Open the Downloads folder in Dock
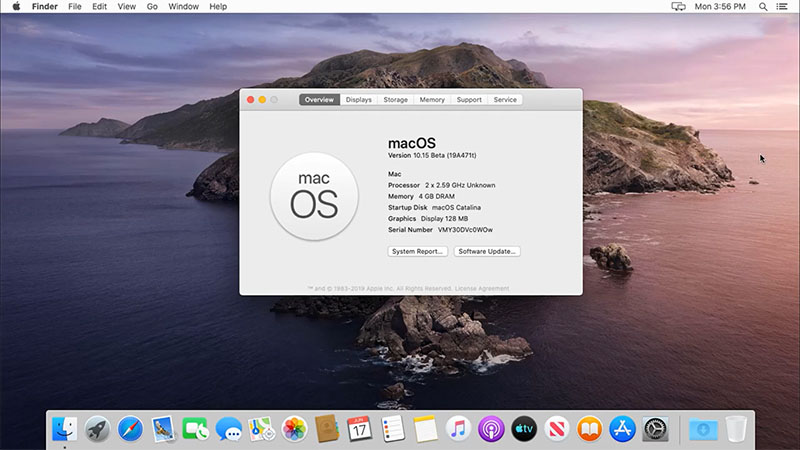This screenshot has width=800, height=450. pos(704,429)
